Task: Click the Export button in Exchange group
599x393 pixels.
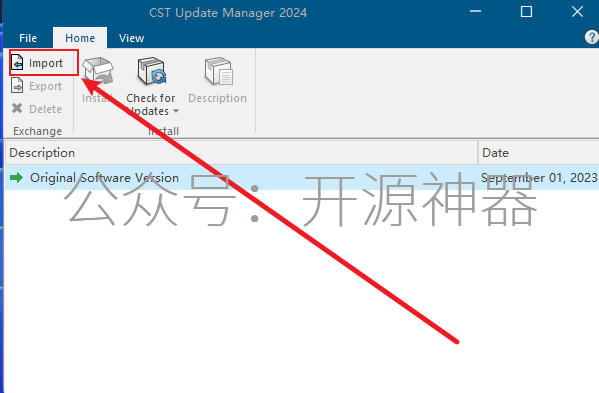Action: tap(37, 86)
